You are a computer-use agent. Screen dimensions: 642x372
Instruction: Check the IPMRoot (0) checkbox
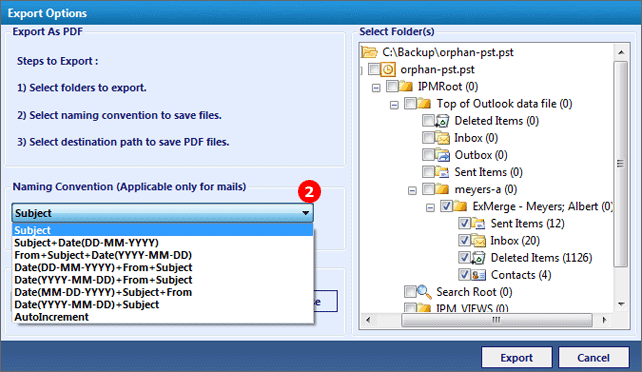pos(392,86)
